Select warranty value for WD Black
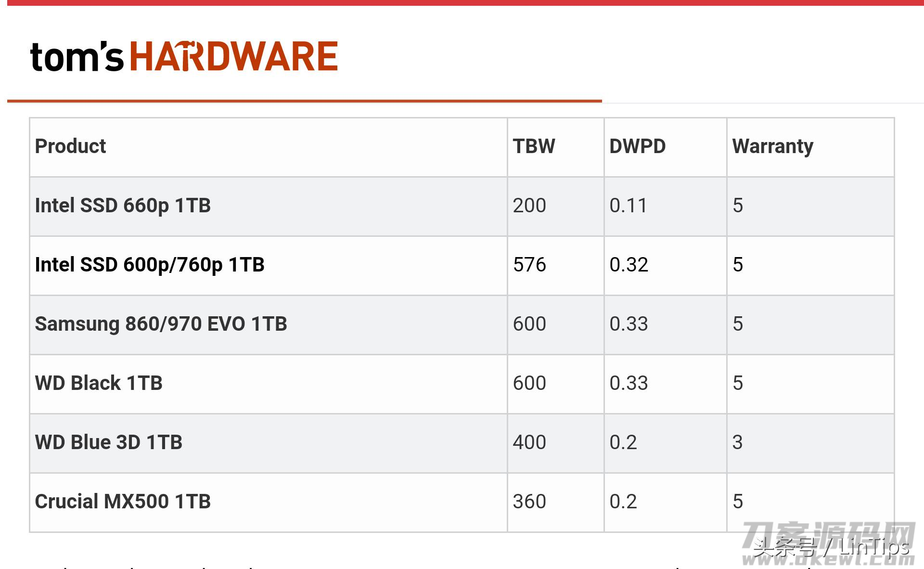The height and width of the screenshot is (569, 924). [x=738, y=383]
